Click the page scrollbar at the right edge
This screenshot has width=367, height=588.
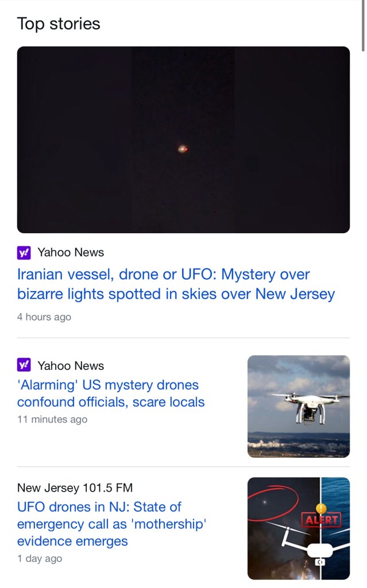click(x=363, y=26)
